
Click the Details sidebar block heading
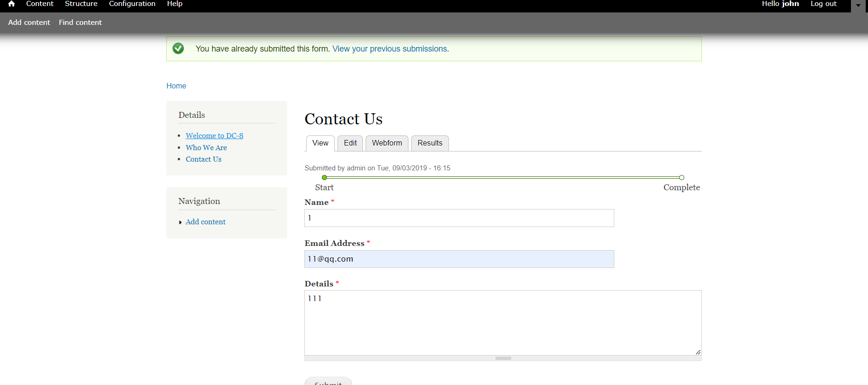point(192,115)
